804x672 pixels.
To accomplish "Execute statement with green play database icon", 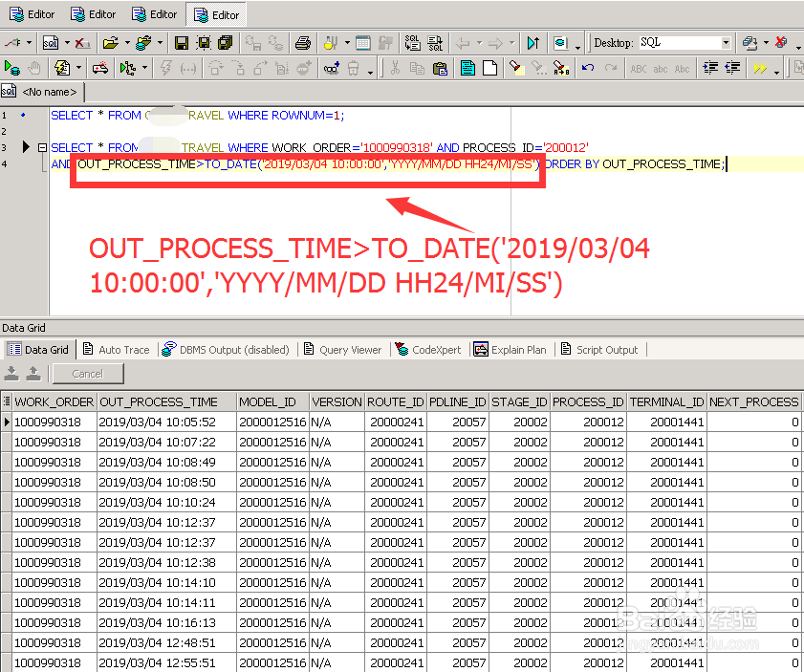I will (11, 68).
